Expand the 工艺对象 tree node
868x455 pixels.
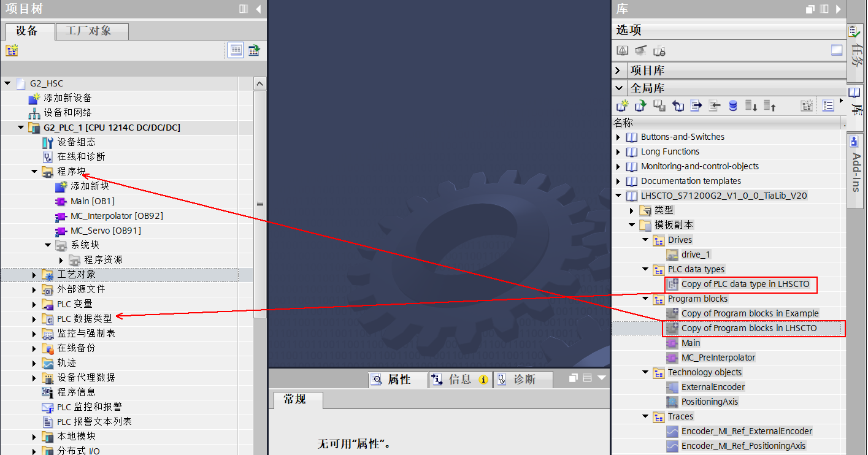(x=34, y=275)
